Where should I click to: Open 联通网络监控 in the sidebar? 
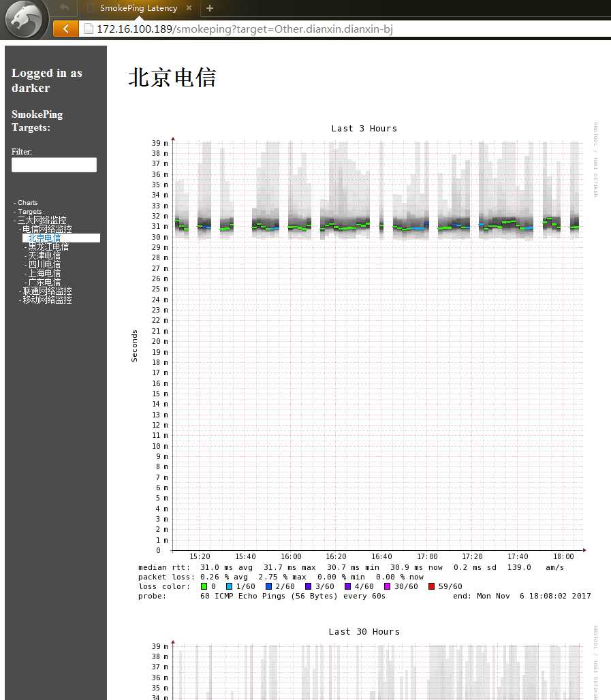[47, 291]
